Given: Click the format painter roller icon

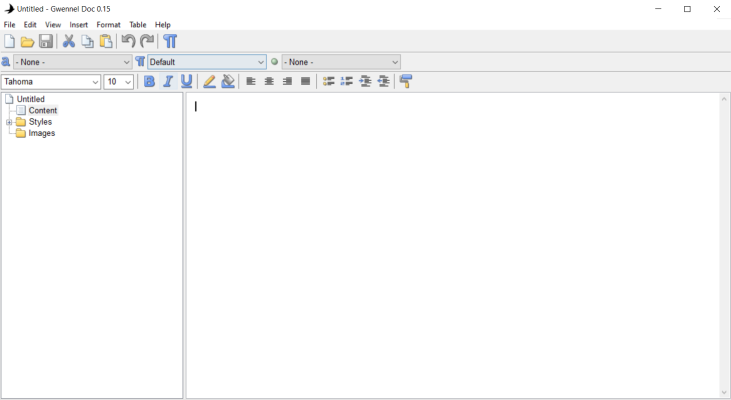Looking at the screenshot, I should pos(406,82).
